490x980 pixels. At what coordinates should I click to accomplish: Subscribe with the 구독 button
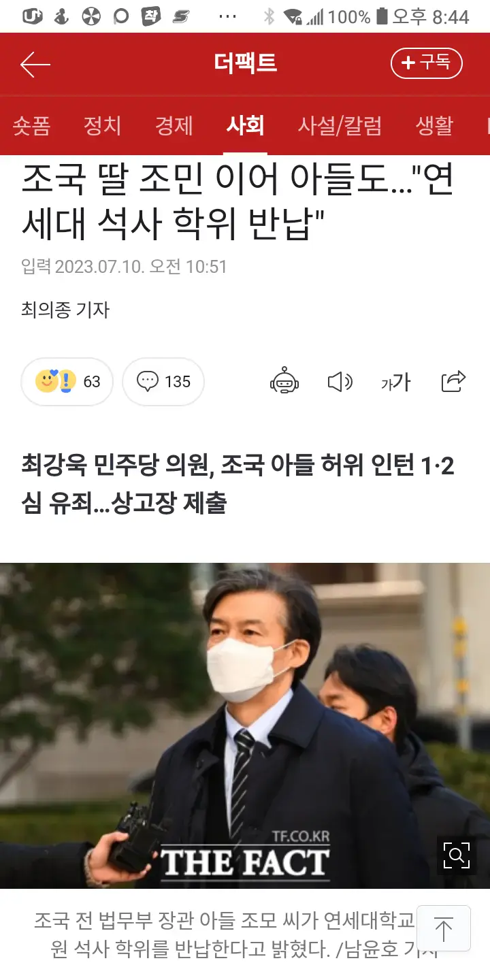click(x=427, y=63)
